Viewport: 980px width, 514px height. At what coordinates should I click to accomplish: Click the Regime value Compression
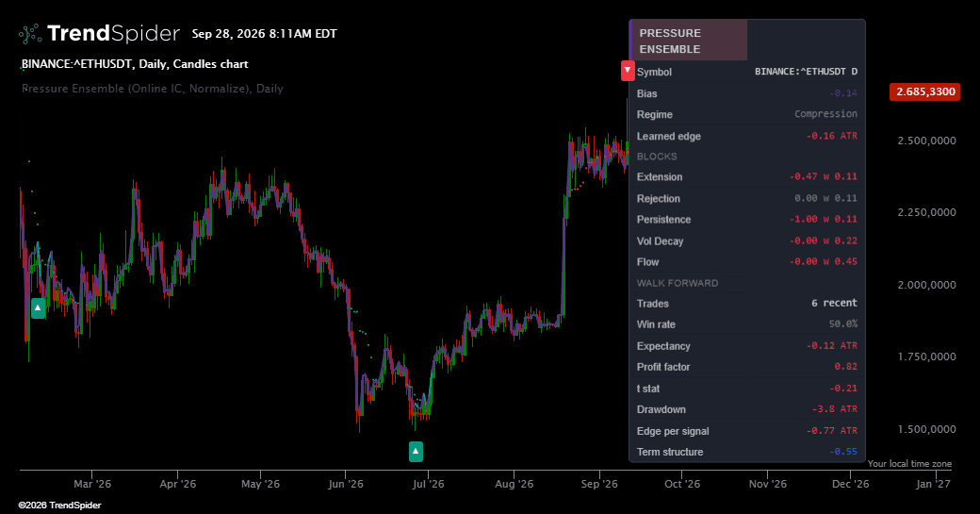825,114
